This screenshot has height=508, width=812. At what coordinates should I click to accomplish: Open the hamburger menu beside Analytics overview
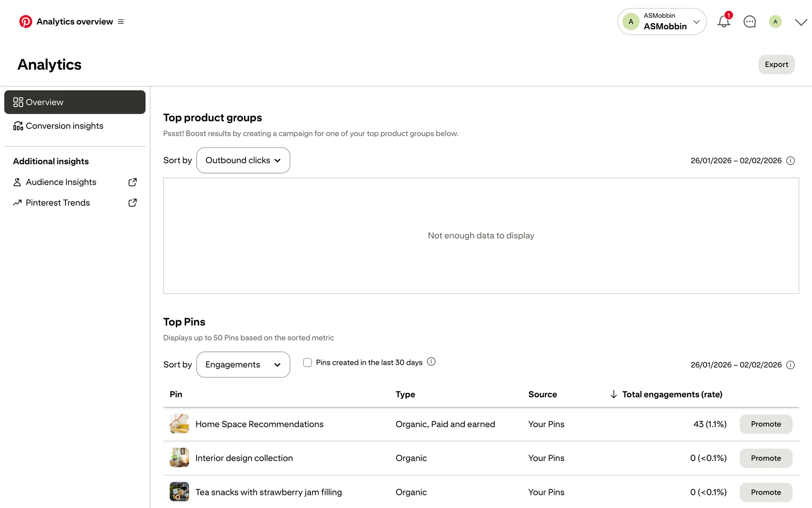tap(121, 22)
